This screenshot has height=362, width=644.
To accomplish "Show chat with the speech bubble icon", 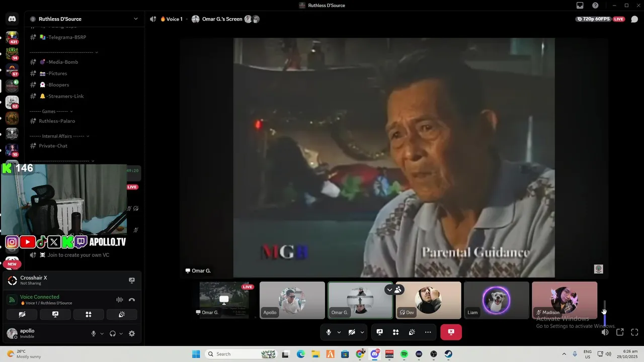I will [634, 19].
